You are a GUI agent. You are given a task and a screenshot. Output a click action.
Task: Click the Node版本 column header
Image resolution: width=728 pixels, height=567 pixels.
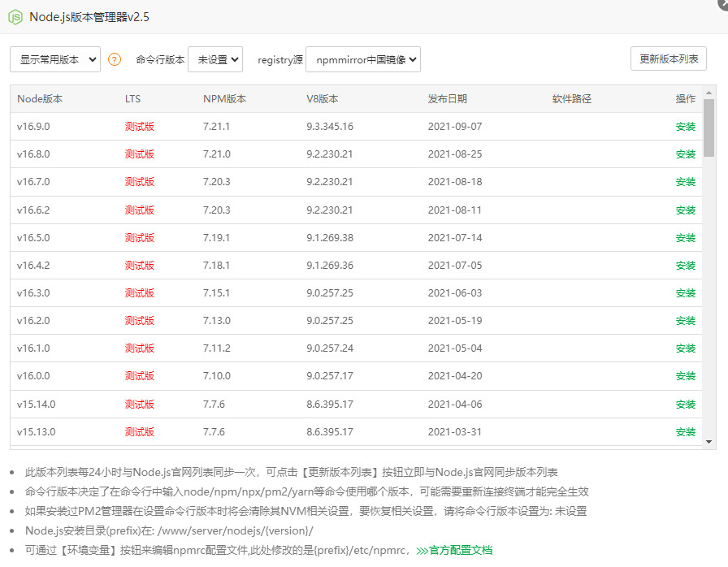(40, 99)
